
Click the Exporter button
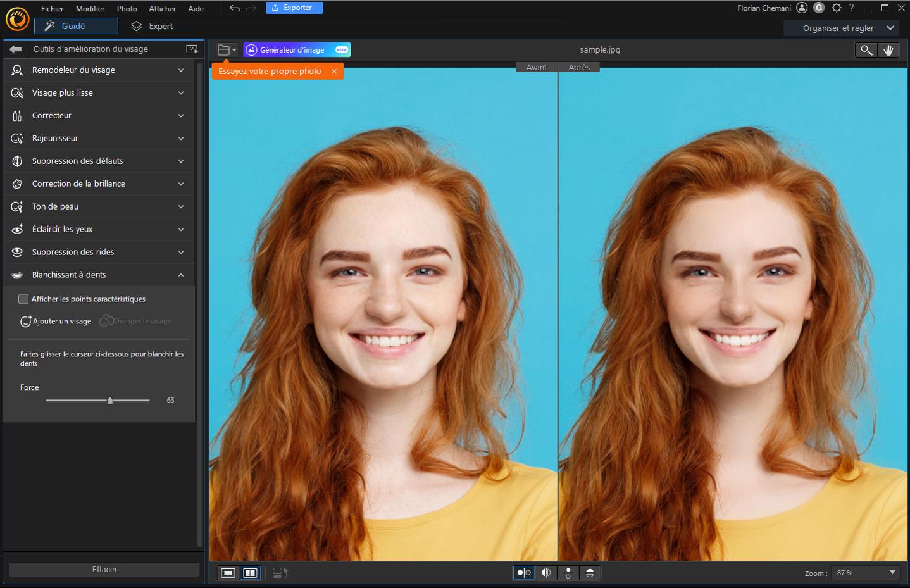(294, 8)
